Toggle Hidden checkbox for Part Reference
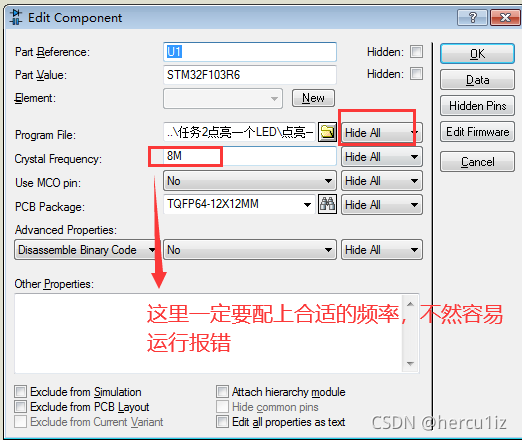The width and height of the screenshot is (522, 440). [416, 52]
